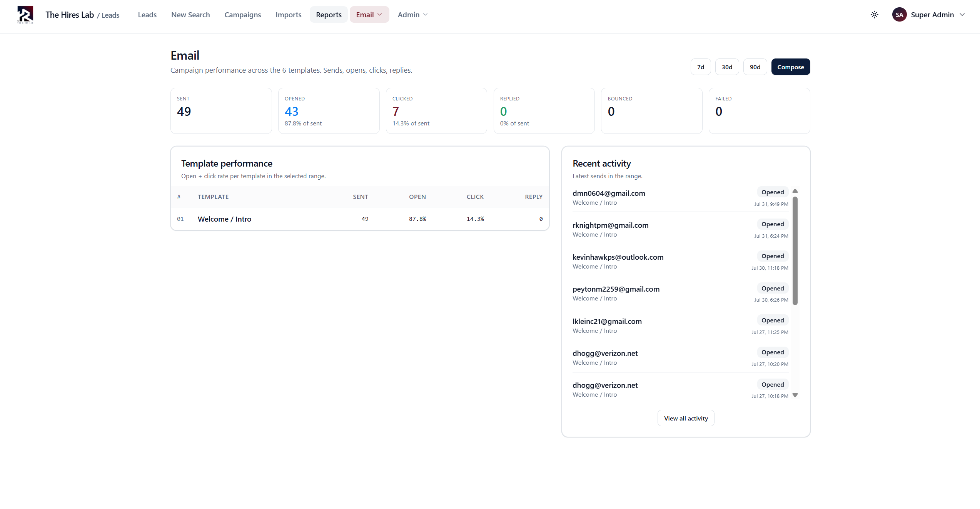The image size is (980, 509).
Task: Click the 14.3% click rate cell
Action: 475,219
